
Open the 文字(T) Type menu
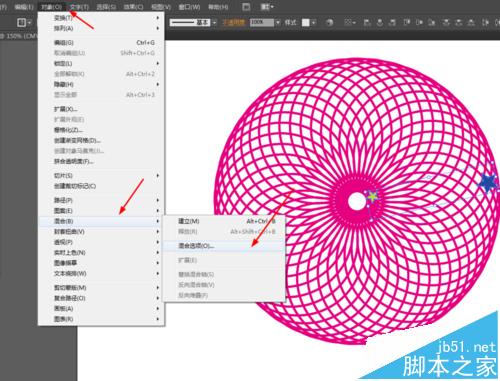(x=79, y=7)
